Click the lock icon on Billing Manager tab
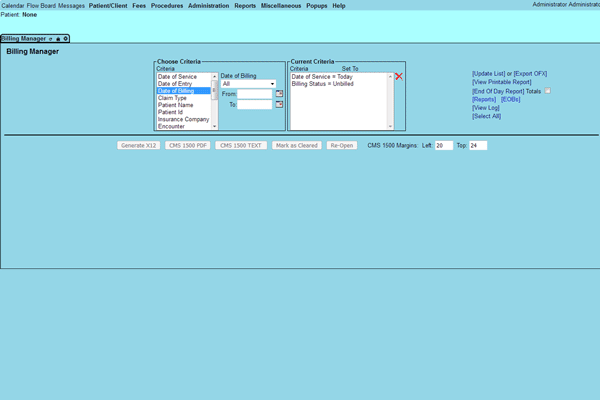Screen dimensions: 600x400 click(58, 39)
